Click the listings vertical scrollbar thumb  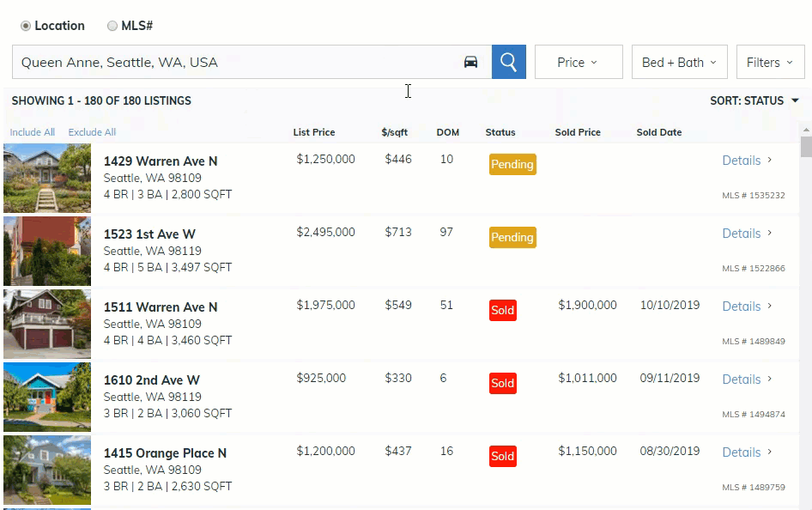tap(805, 147)
